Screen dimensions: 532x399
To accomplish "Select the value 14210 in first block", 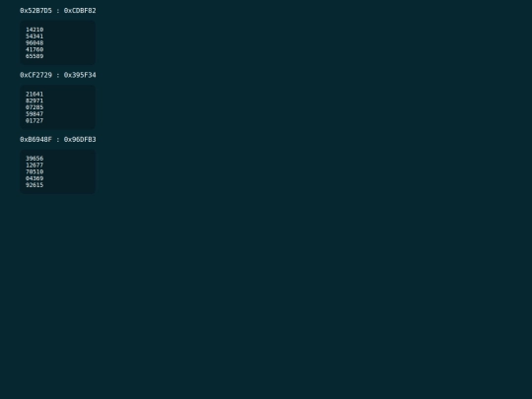I will [x=34, y=30].
